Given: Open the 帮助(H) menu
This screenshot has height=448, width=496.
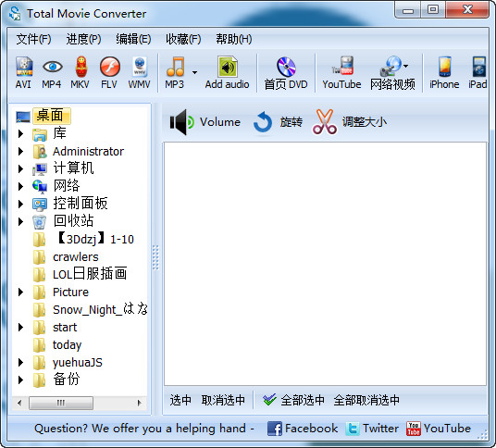Looking at the screenshot, I should pyautogui.click(x=234, y=39).
